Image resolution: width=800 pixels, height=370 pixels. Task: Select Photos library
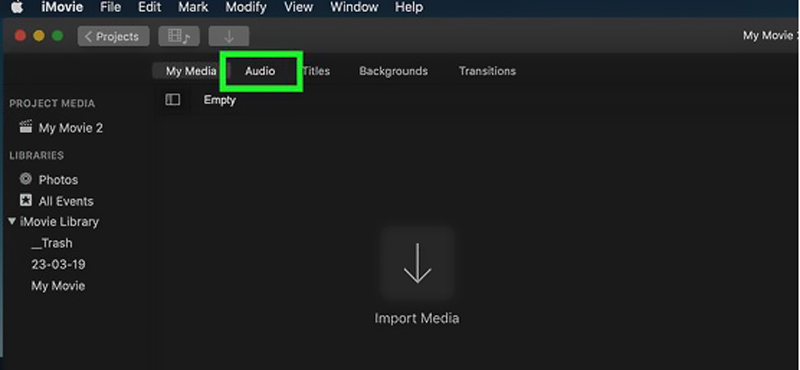(x=58, y=180)
